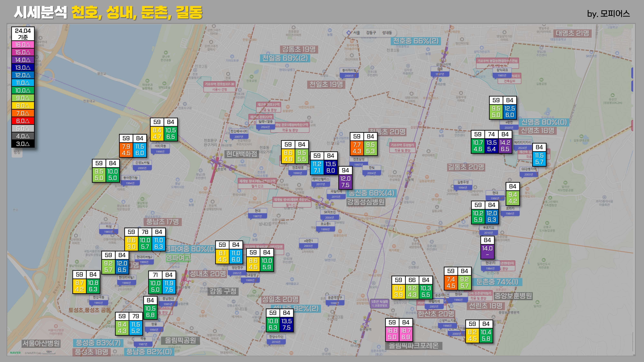Select the 래미안펠리스 2017년 apartment marker
The height and width of the screenshot is (362, 644).
pos(321,181)
